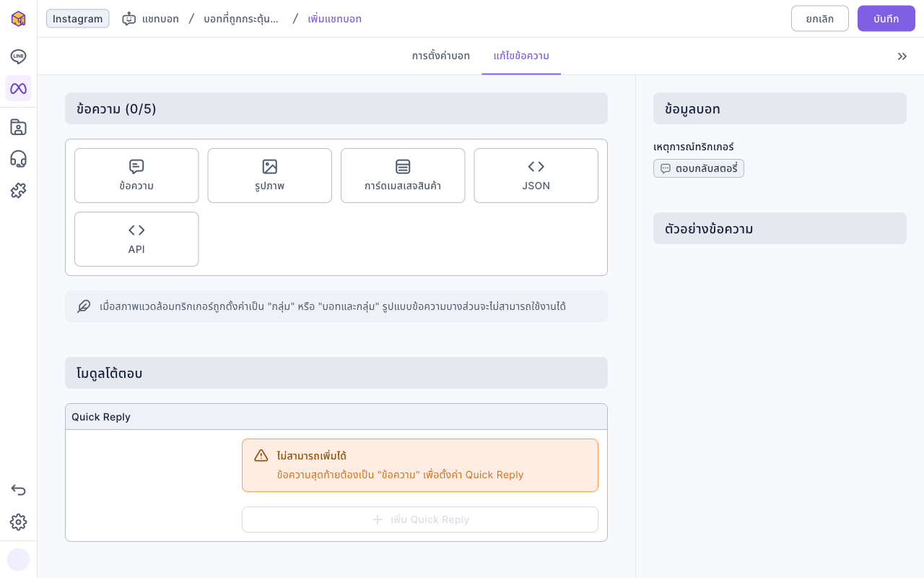This screenshot has width=924, height=578.
Task: Click the cube logo at top left
Action: 19,19
